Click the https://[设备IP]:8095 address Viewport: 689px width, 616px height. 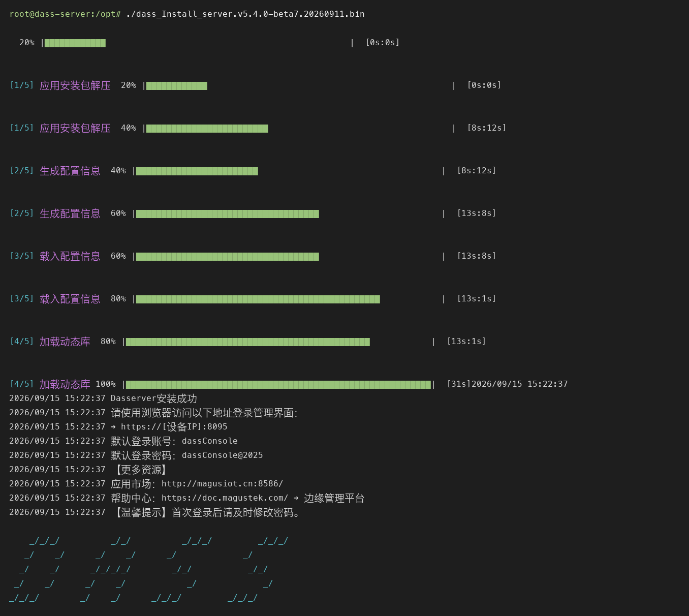pos(174,427)
